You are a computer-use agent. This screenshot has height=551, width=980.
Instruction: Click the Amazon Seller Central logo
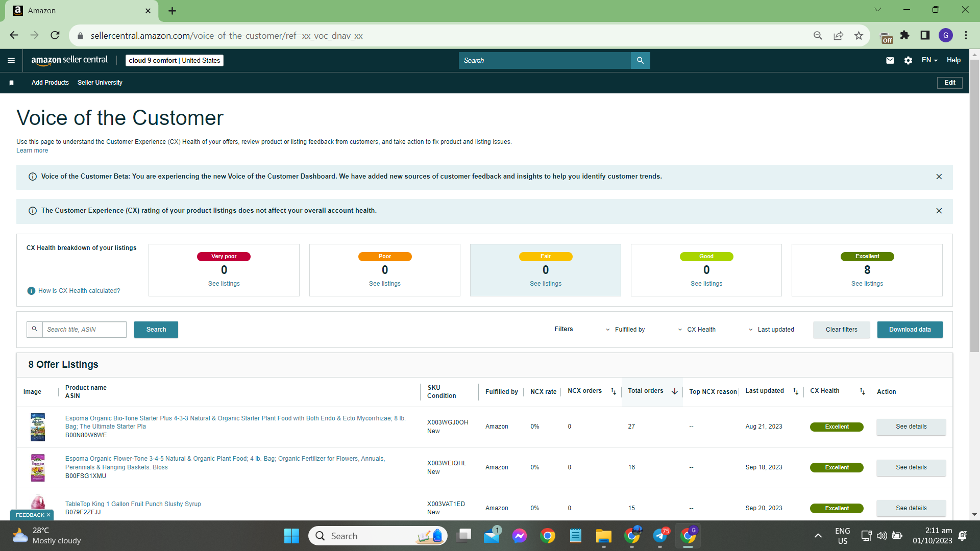pyautogui.click(x=69, y=60)
